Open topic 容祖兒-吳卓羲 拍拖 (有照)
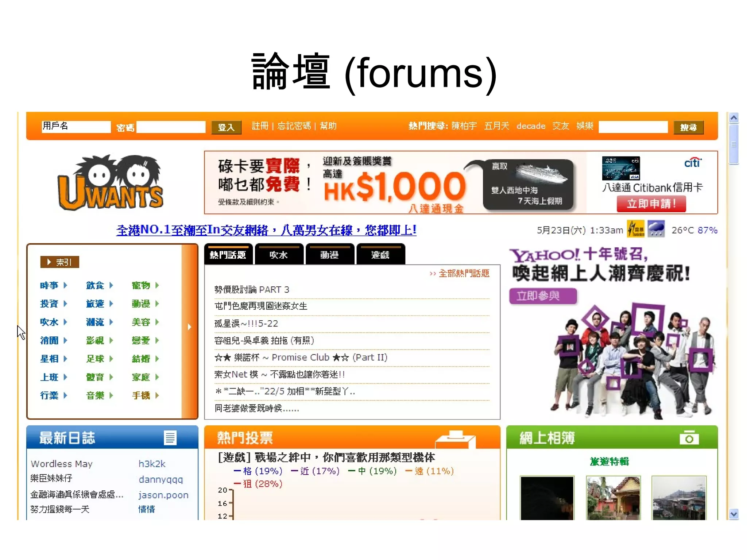Viewport: 747px width, 560px height. click(x=264, y=341)
